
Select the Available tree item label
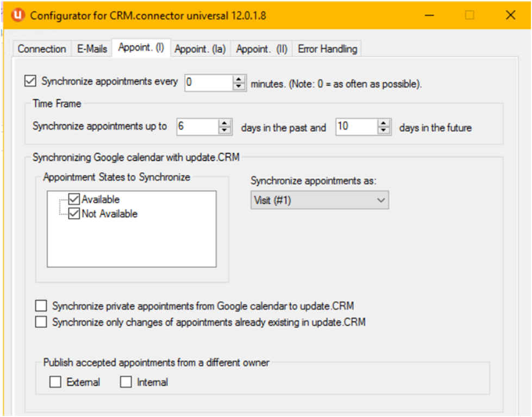point(101,200)
